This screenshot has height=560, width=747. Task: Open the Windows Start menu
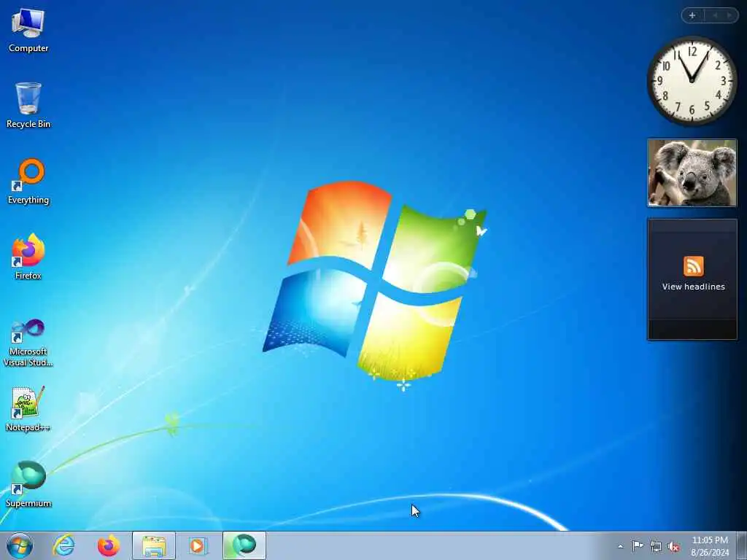[x=20, y=545]
